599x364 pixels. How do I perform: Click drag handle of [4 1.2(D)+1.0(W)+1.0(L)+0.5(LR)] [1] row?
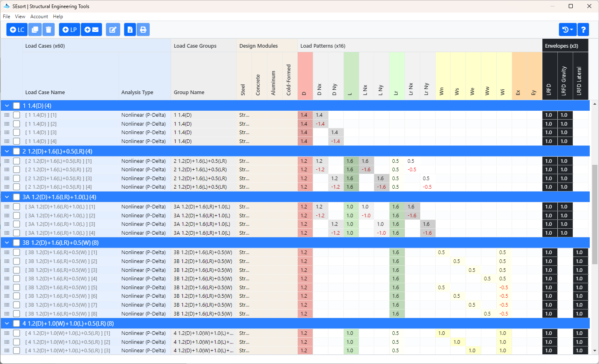coord(7,333)
